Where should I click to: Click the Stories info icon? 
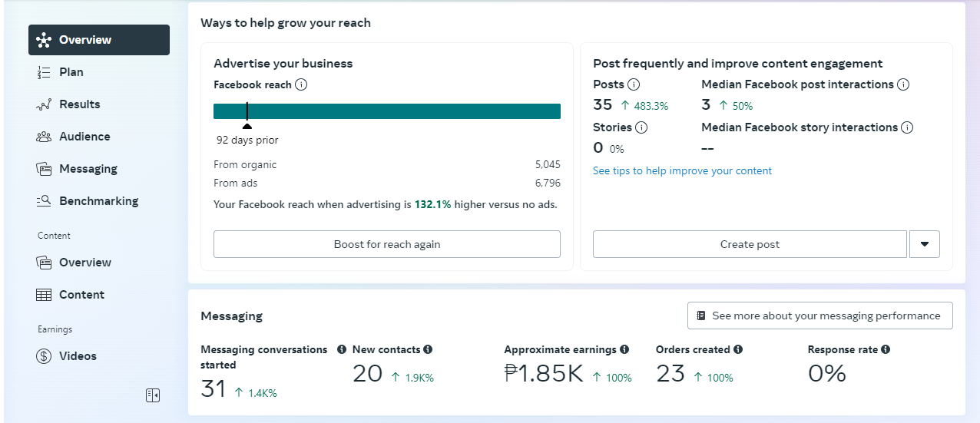pos(641,128)
